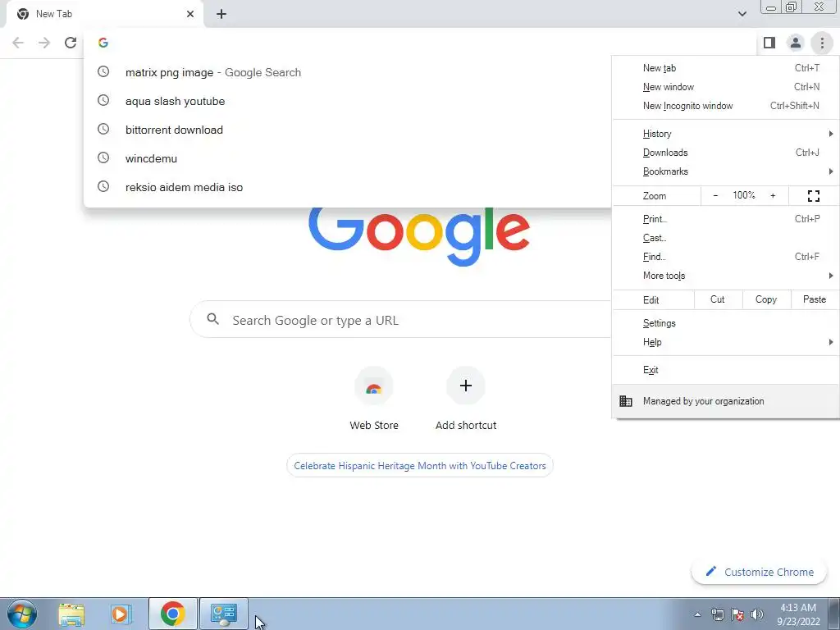Viewport: 840px width, 630px height.
Task: Click clock icon beside matrix png image
Action: (103, 72)
